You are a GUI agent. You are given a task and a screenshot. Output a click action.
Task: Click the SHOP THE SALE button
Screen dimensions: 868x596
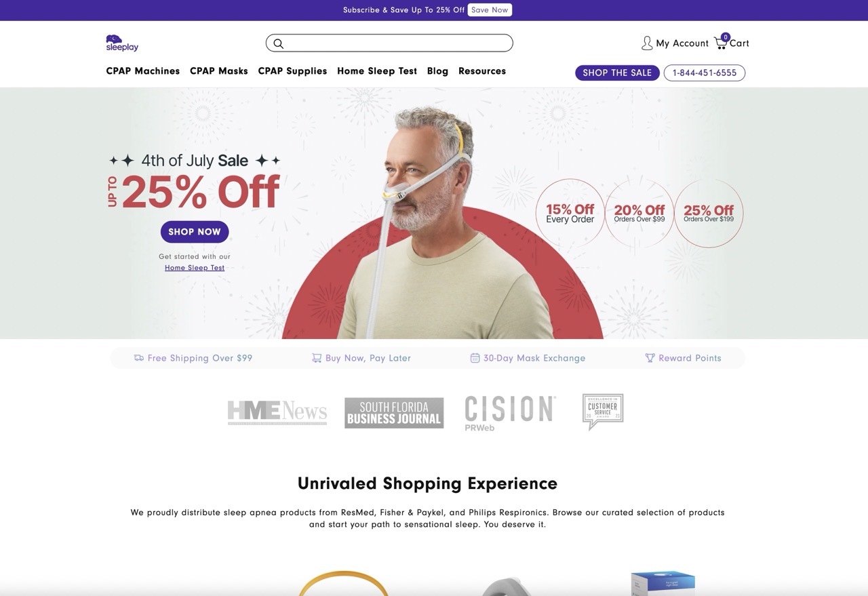point(617,73)
